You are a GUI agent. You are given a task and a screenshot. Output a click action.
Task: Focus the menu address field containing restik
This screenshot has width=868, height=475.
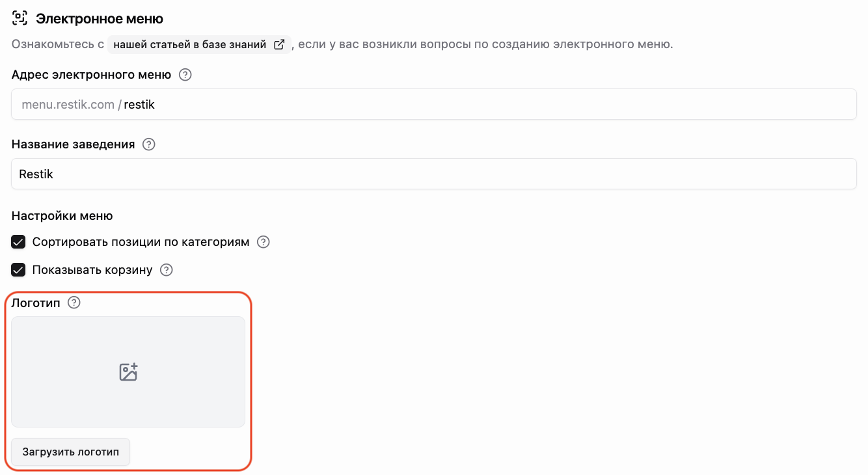click(x=433, y=104)
